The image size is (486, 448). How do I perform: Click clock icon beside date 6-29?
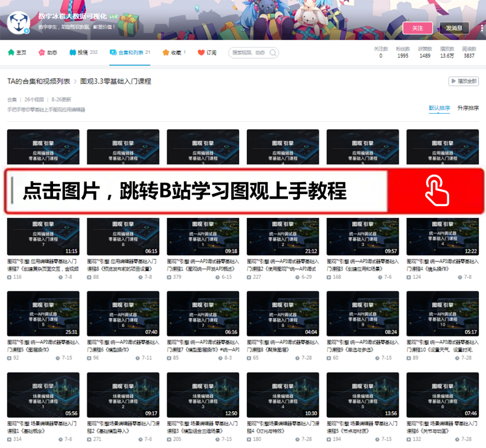click(x=297, y=277)
